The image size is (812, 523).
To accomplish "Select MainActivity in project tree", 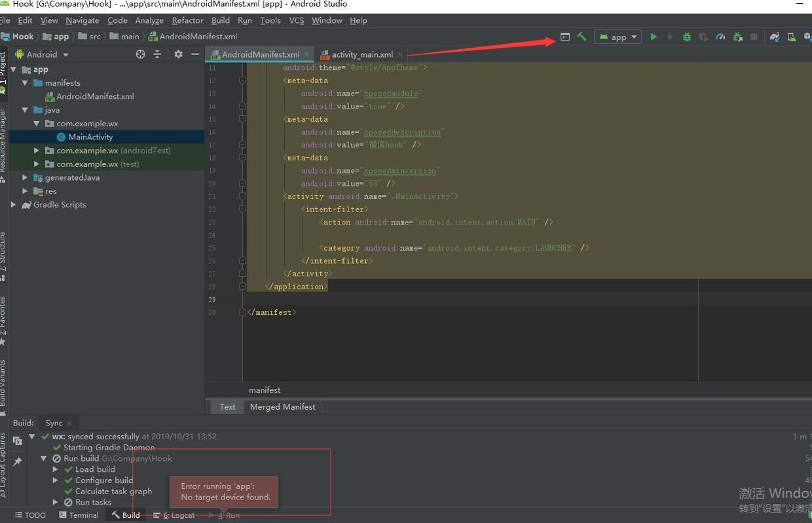I will pos(90,137).
